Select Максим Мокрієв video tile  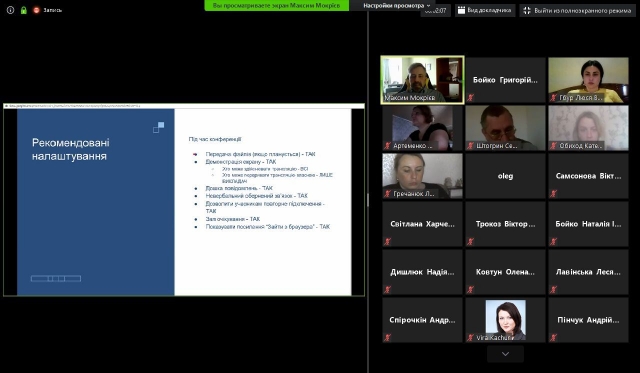[x=422, y=80]
